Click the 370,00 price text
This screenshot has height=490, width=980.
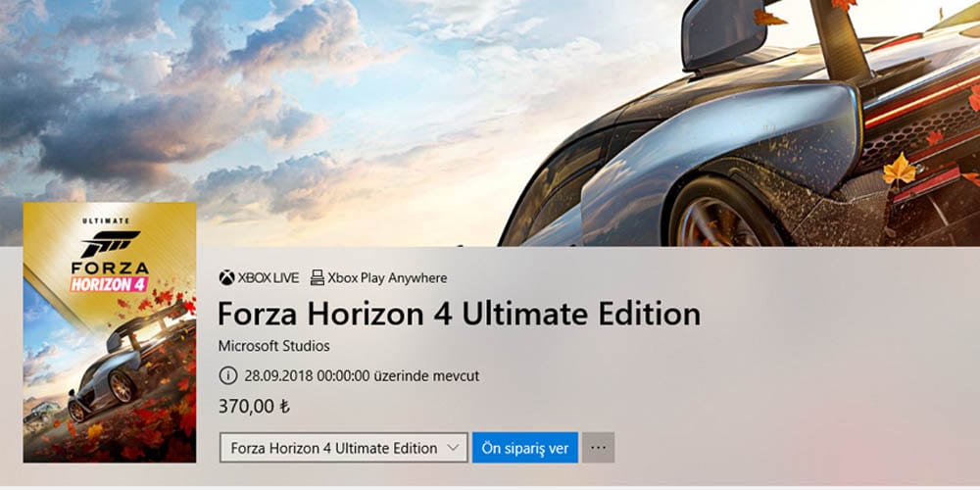point(246,407)
